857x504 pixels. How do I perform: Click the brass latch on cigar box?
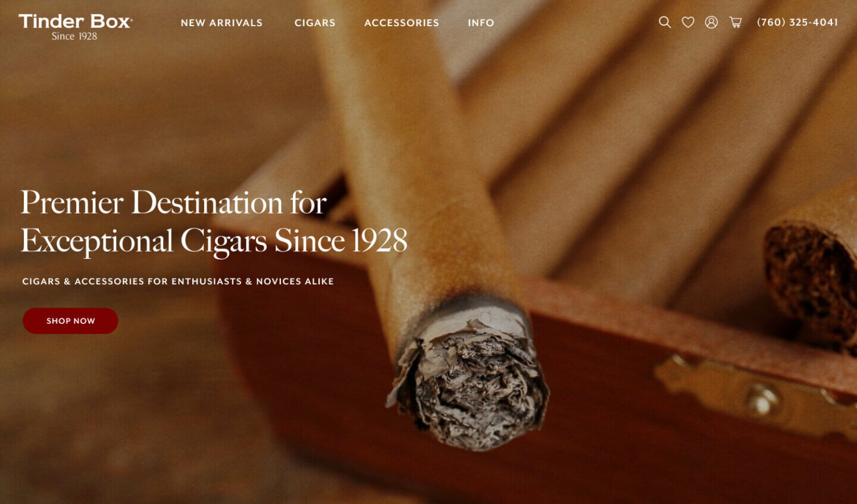(x=756, y=395)
